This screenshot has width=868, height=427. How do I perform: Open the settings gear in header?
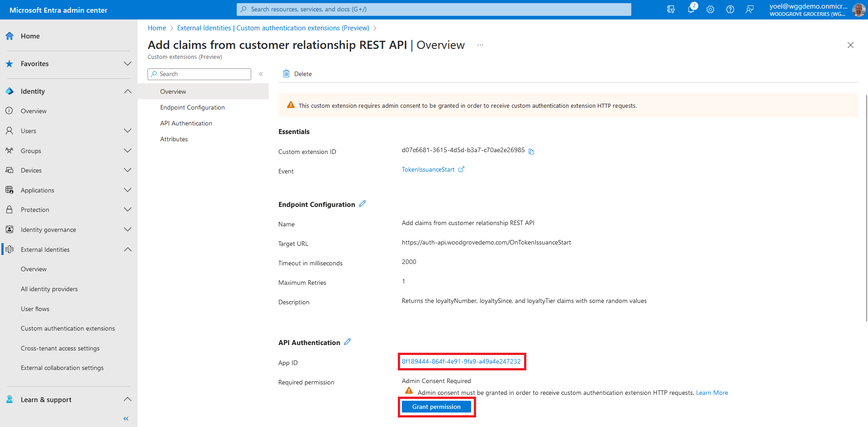tap(710, 10)
